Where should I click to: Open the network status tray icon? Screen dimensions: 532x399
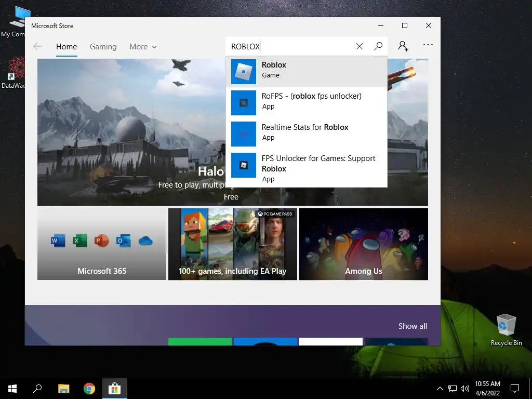[x=453, y=389]
